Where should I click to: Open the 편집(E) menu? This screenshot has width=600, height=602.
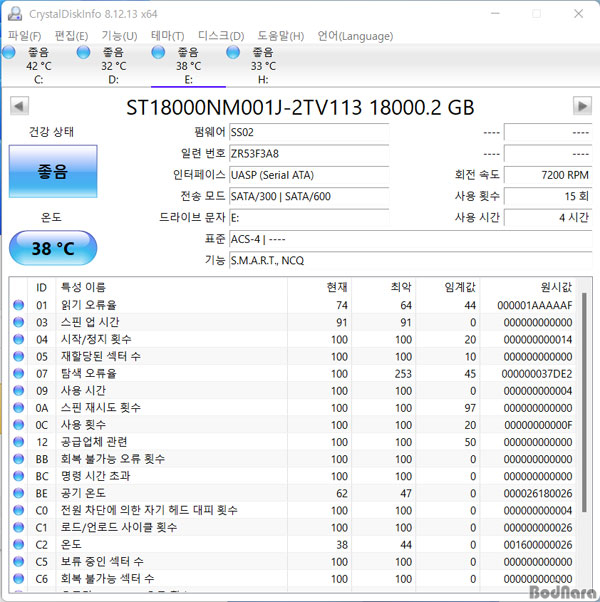71,36
